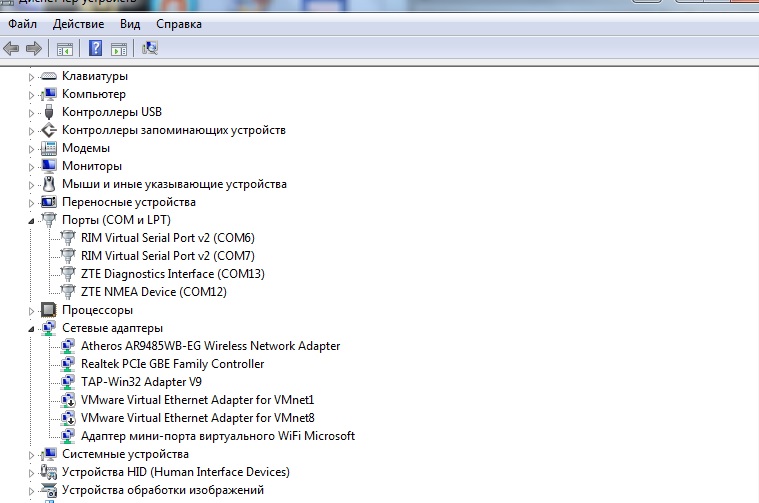The image size is (759, 503).
Task: Click the Back arrow in the toolbar
Action: point(12,48)
